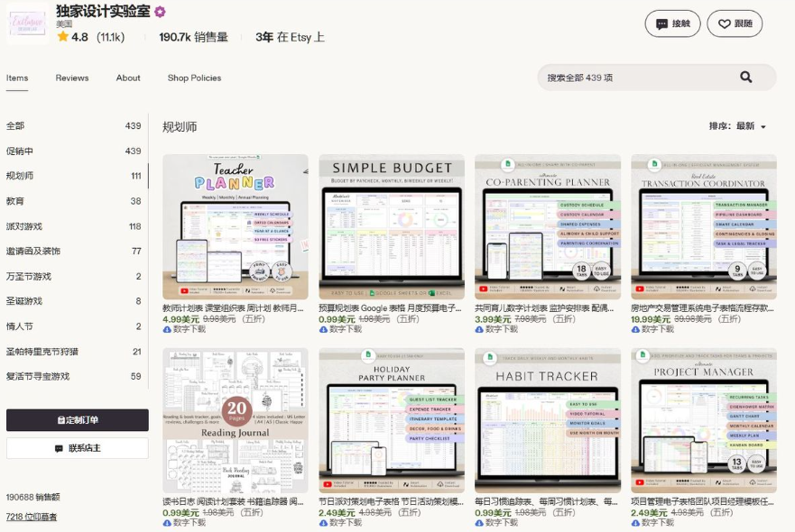The height and width of the screenshot is (532, 795).
Task: Click the 4.99美元 price of the teacher planner
Action: [181, 319]
